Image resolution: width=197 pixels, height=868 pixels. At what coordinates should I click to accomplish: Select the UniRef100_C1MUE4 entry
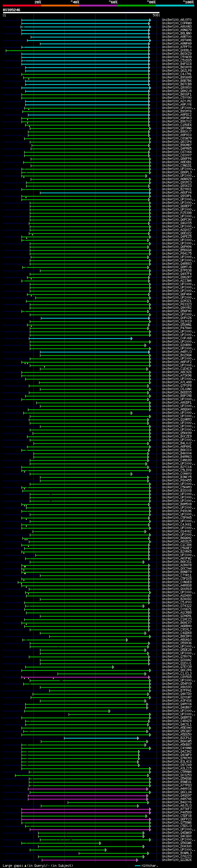pos(177,125)
